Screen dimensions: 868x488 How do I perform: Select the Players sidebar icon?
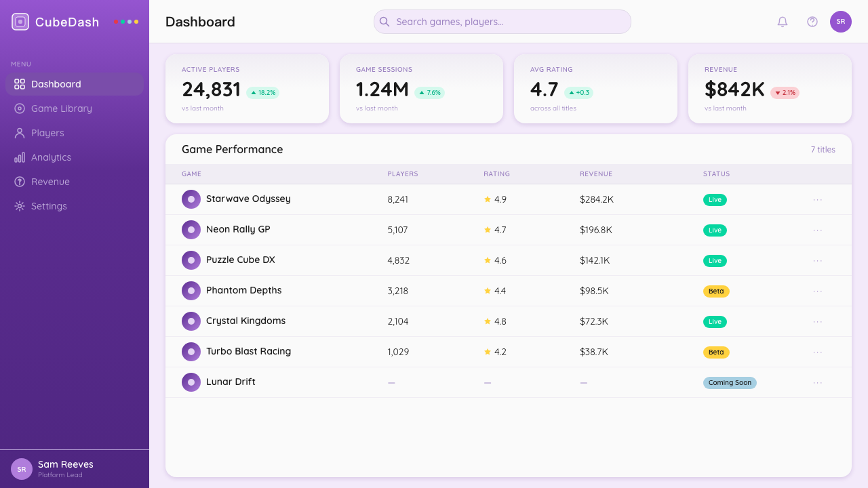pos(20,133)
